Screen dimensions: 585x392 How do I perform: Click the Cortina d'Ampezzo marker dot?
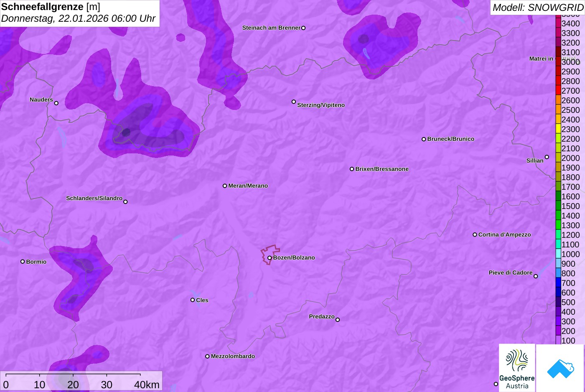(x=475, y=234)
